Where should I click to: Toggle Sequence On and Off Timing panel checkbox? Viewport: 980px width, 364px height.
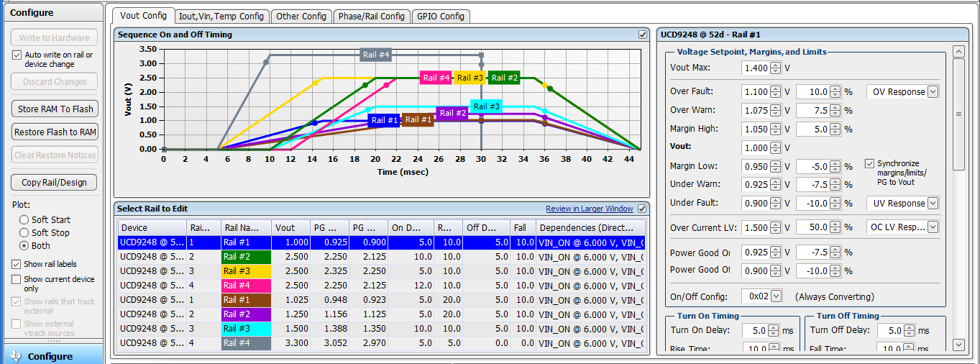pyautogui.click(x=643, y=35)
